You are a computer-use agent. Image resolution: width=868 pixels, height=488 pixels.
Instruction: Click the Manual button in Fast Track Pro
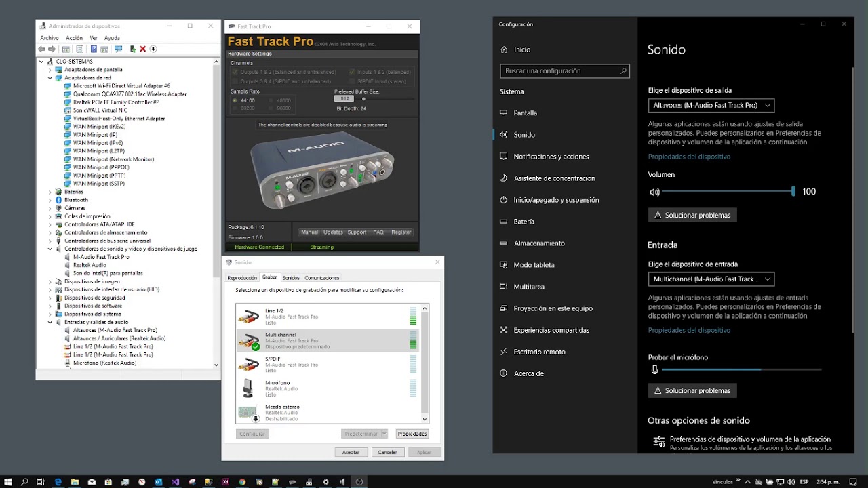(309, 232)
